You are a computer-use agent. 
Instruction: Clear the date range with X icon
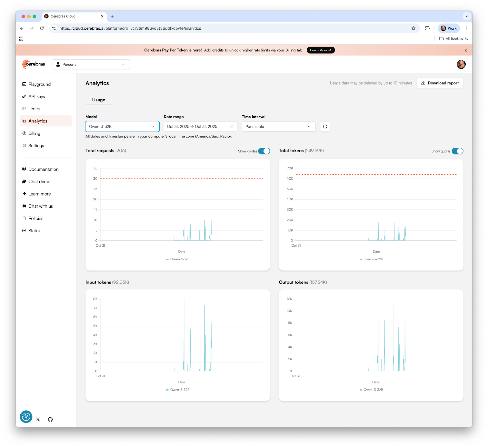click(232, 126)
